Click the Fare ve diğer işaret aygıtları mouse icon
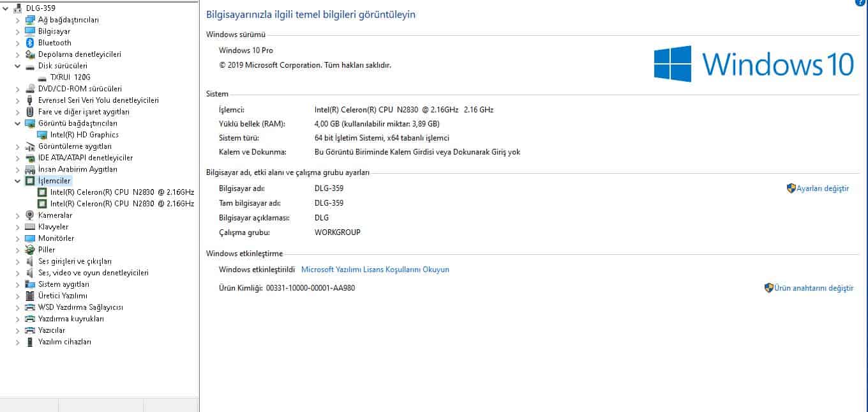Screen dimensions: 868x412 click(x=29, y=112)
